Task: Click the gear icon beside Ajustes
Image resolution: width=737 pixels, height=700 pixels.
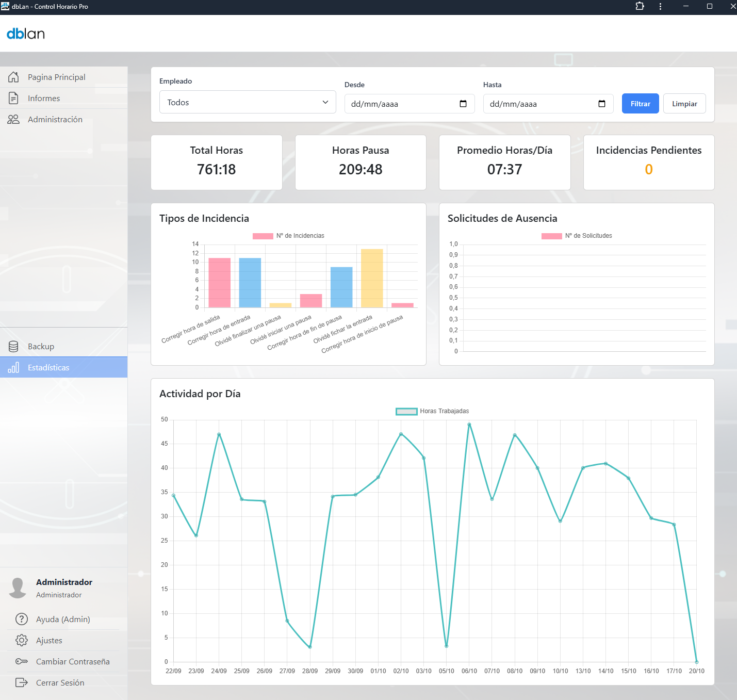Action: point(22,640)
